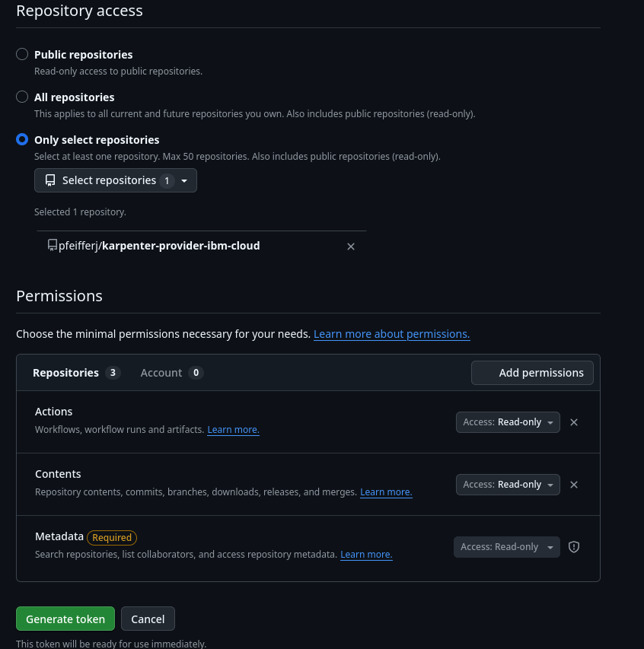Remove the Actions permission

574,422
